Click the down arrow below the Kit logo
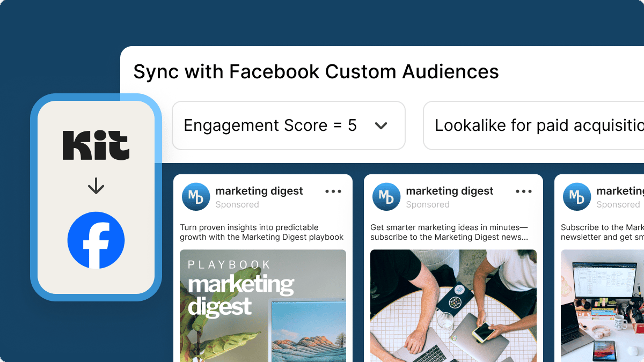 pyautogui.click(x=96, y=186)
